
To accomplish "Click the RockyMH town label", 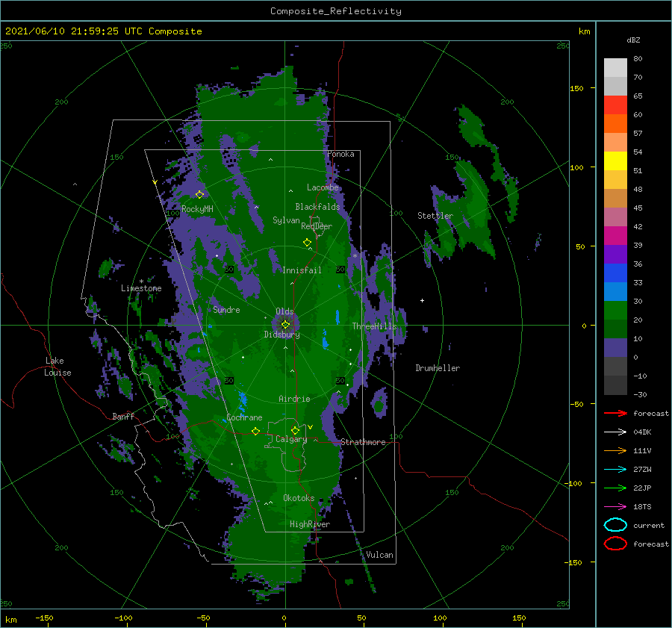I will point(197,209).
